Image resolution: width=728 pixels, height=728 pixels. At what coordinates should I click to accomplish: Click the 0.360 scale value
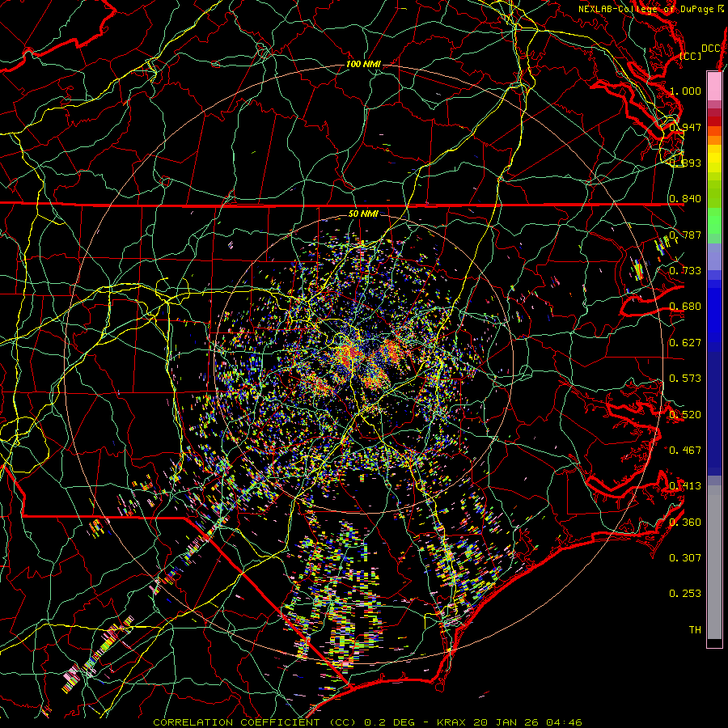coord(685,523)
